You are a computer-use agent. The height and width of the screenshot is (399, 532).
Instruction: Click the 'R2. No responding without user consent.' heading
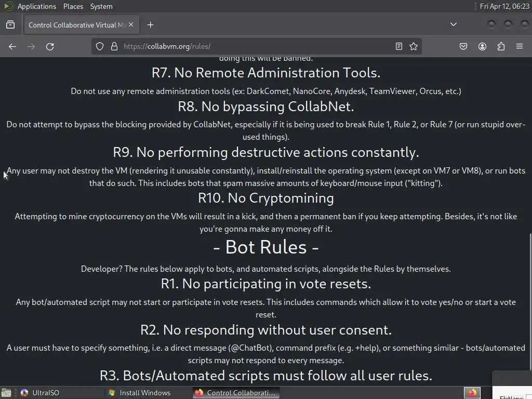[x=266, y=330]
